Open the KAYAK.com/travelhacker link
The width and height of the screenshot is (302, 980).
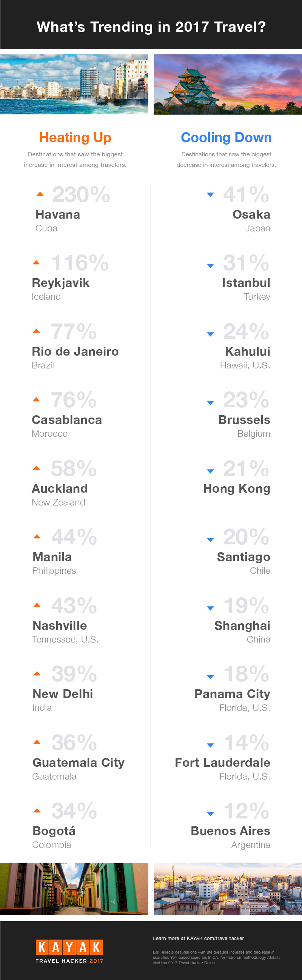click(215, 938)
